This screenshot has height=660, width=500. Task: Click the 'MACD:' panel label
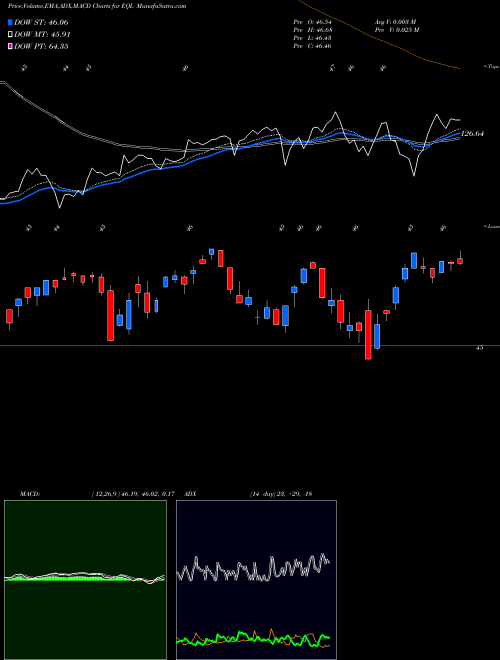(29, 493)
